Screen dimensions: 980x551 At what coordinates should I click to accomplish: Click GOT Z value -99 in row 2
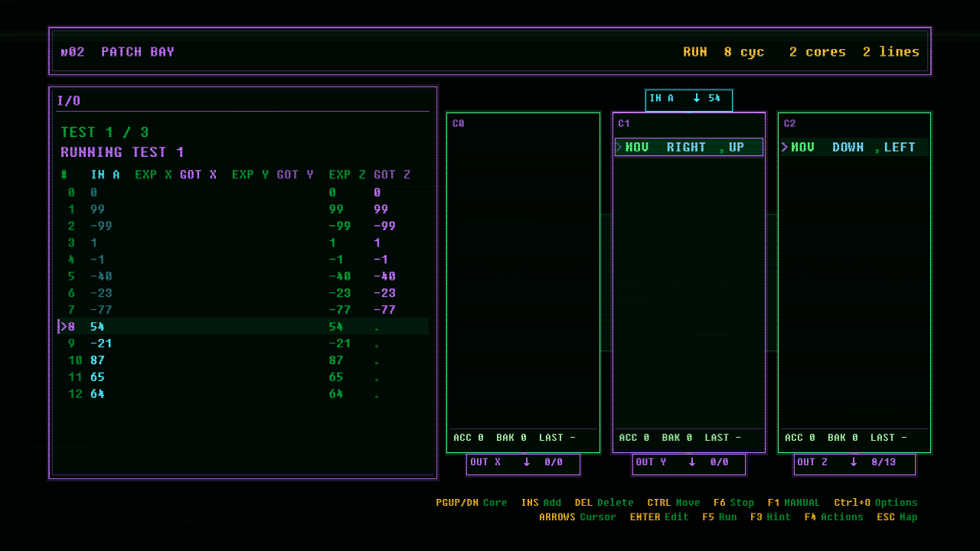click(x=384, y=227)
